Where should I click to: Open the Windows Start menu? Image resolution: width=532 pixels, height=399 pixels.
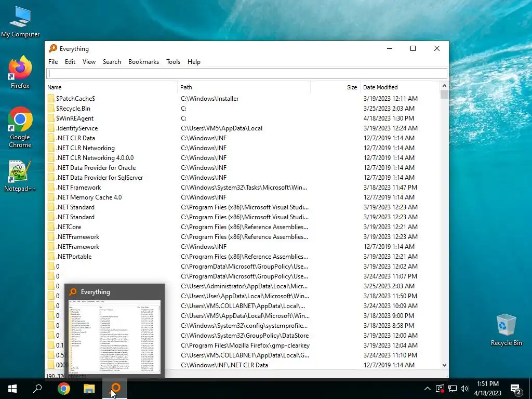coord(12,389)
